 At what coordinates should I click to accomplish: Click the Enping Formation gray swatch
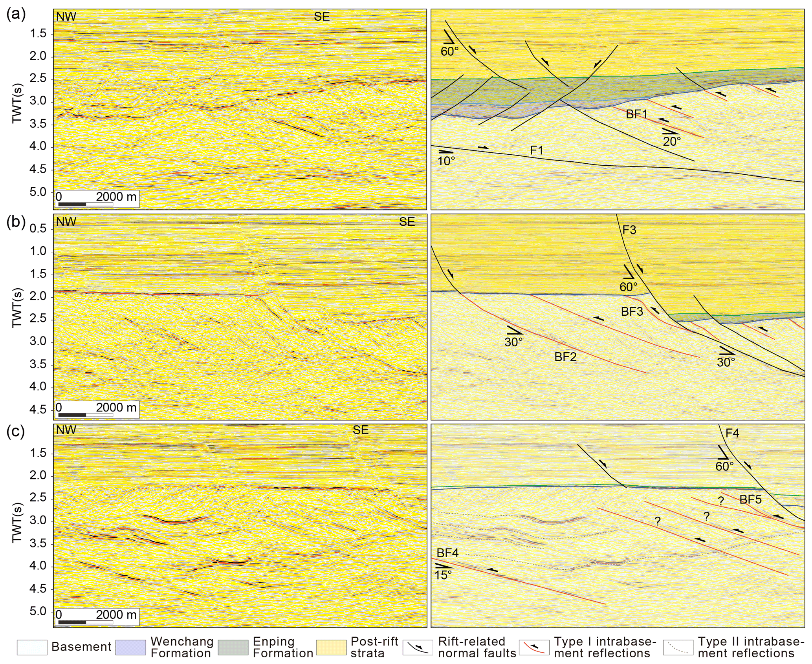pyautogui.click(x=233, y=647)
